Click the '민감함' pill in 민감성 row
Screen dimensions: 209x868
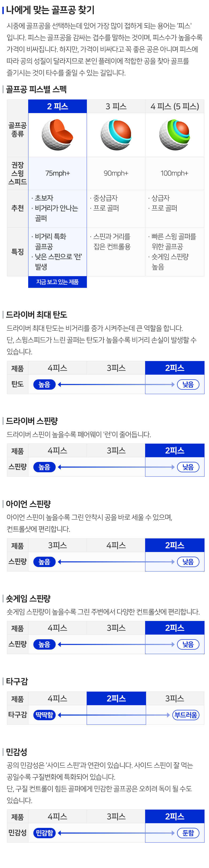[44, 833]
